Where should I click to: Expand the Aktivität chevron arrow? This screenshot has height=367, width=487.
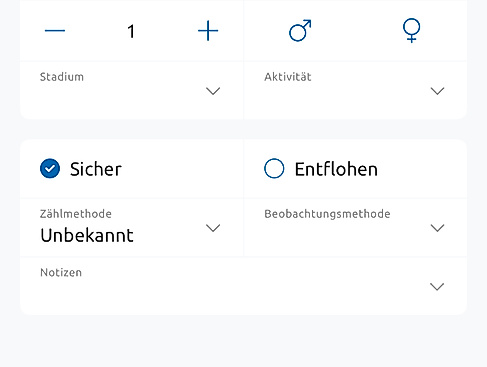click(437, 91)
